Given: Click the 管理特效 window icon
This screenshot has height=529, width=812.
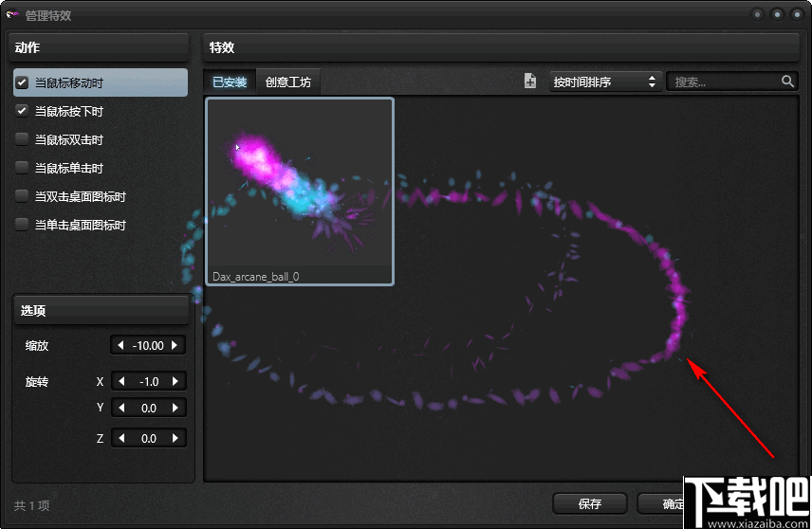Looking at the screenshot, I should pyautogui.click(x=12, y=14).
